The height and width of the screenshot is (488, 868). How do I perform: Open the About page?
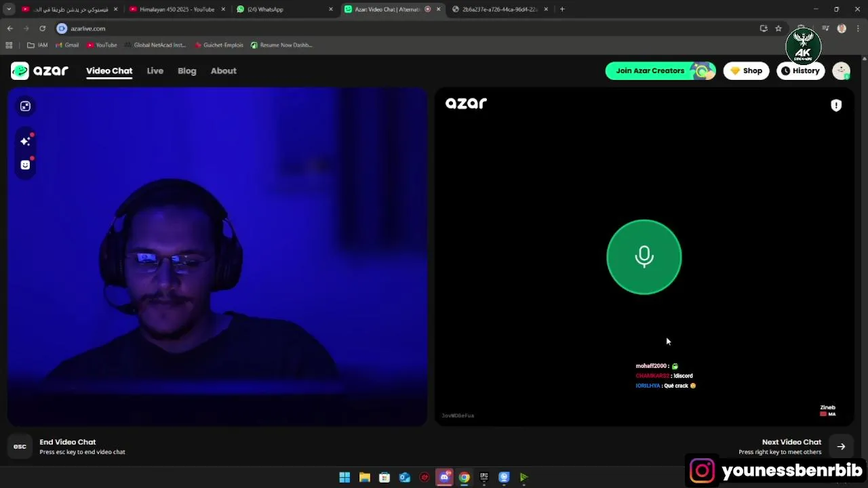point(224,70)
